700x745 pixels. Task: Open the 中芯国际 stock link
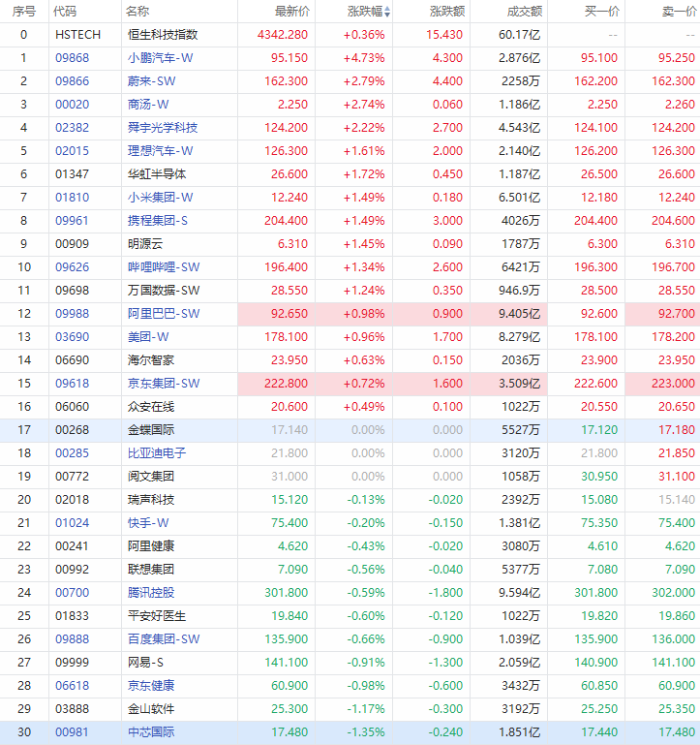pos(151,732)
